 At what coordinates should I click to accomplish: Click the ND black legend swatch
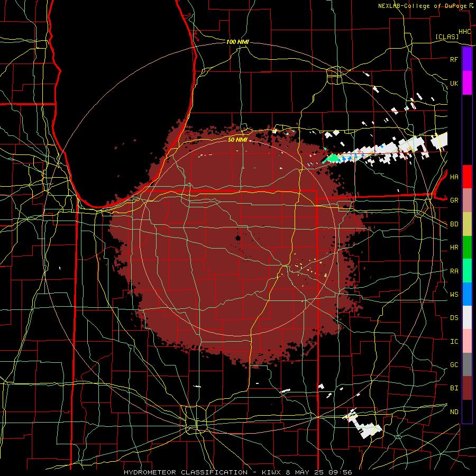467,411
